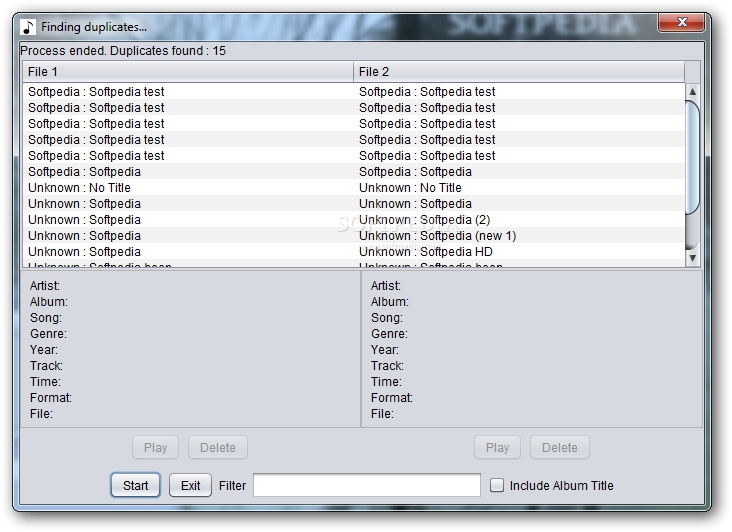Delete the File 1 duplicate

(x=218, y=448)
